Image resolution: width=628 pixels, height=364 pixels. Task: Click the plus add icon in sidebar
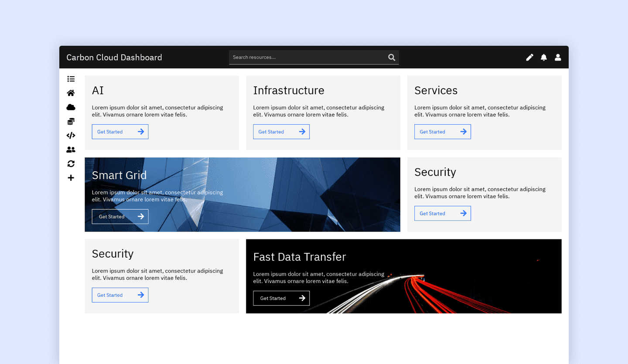(x=71, y=178)
